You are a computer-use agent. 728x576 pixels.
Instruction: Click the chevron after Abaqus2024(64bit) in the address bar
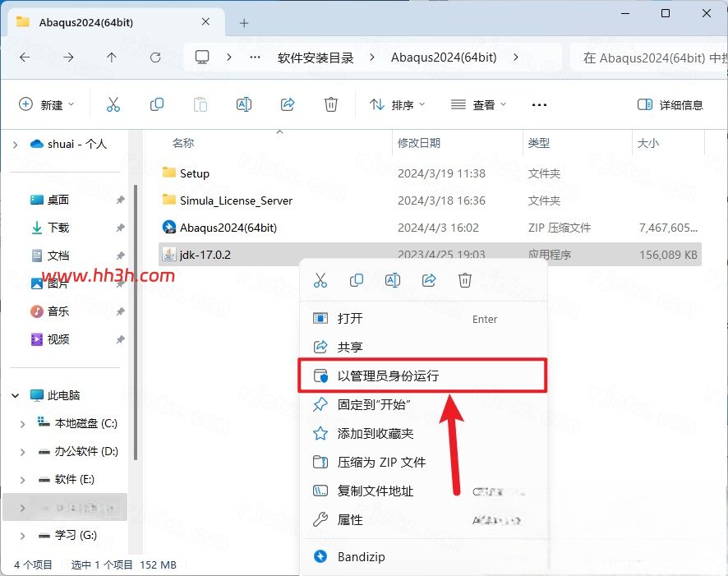pos(516,57)
